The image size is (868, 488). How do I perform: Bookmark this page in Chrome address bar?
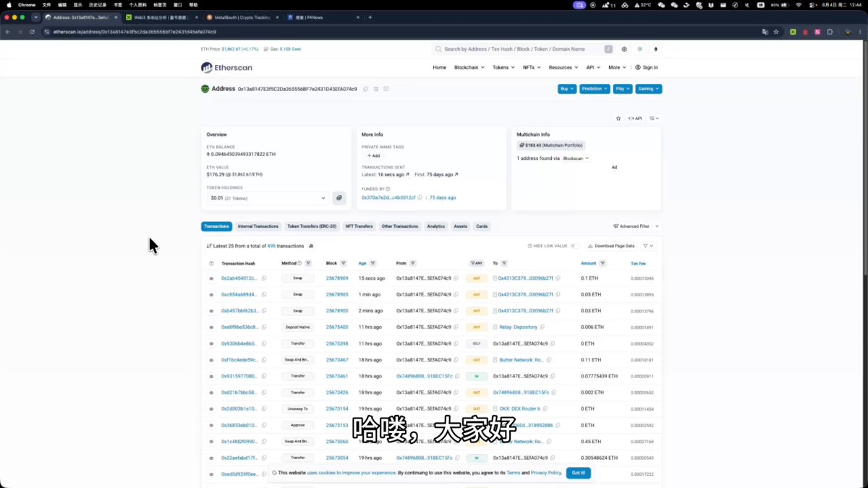point(776,32)
